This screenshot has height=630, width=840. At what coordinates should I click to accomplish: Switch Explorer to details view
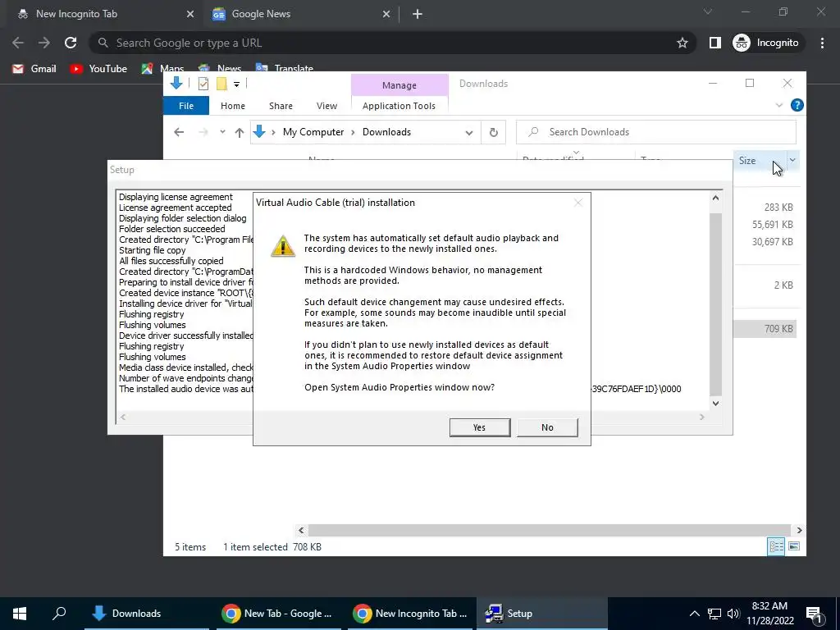[x=776, y=546]
